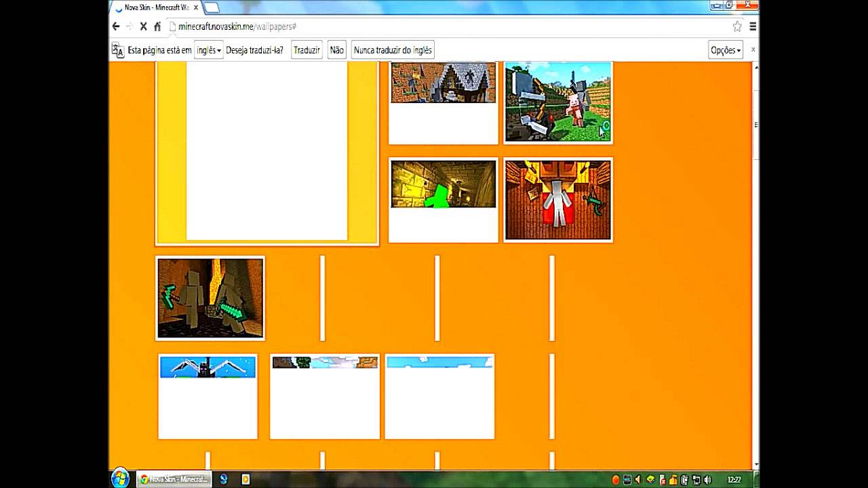Open the snowy village house wallpaper
Viewport: 868px width, 488px height.
pyautogui.click(x=443, y=102)
